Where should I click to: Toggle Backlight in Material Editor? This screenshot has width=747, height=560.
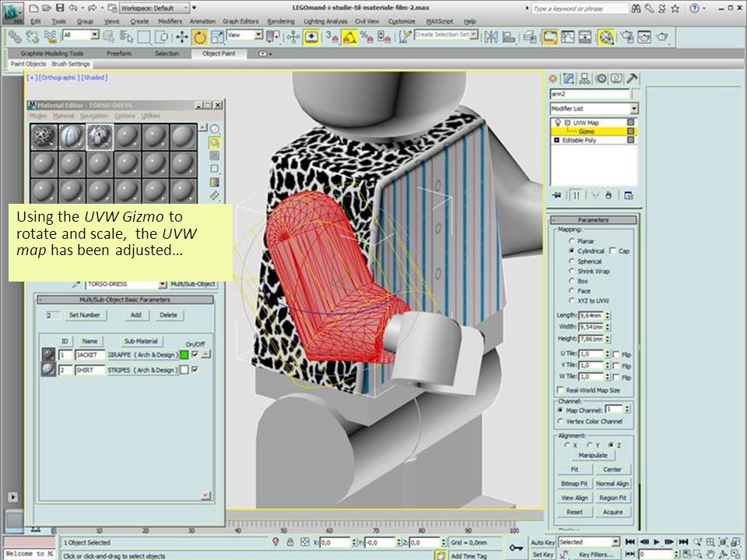tap(215, 142)
